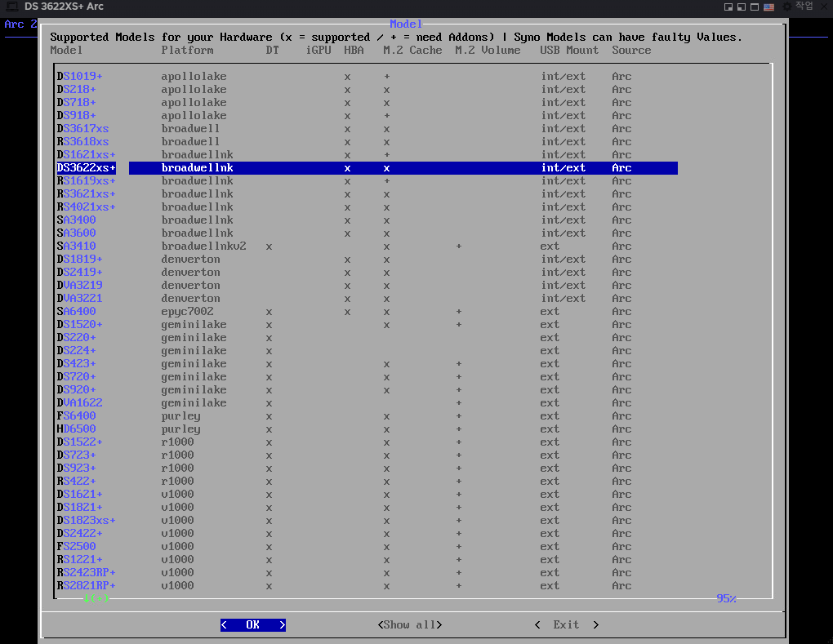833x644 pixels.
Task: Select the RS2821RP+ model at list bottom
Action: 87,585
